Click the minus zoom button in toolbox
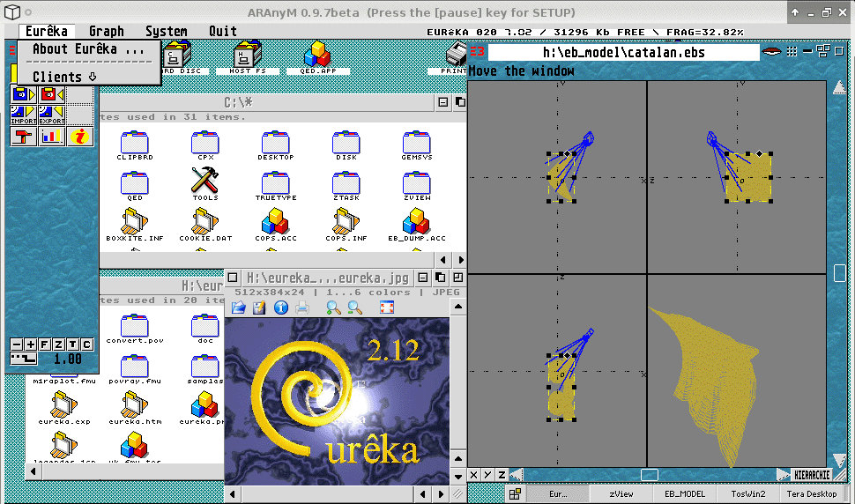 coord(17,345)
